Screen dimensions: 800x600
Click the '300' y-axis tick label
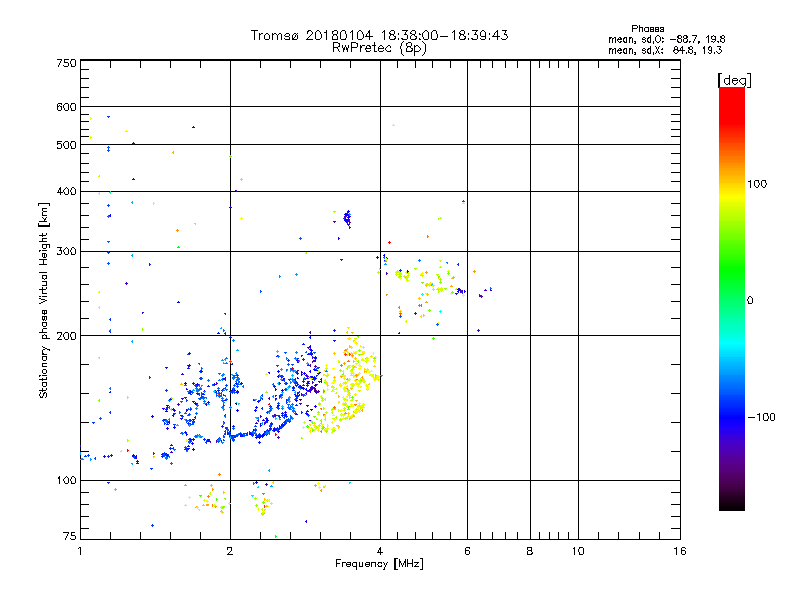click(x=66, y=251)
